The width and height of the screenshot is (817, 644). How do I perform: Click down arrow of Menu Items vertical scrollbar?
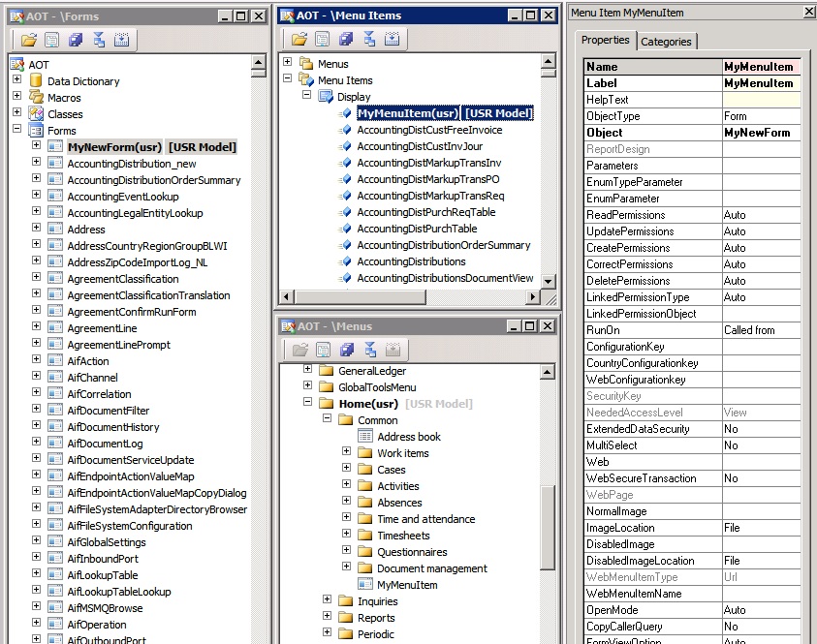[x=548, y=281]
